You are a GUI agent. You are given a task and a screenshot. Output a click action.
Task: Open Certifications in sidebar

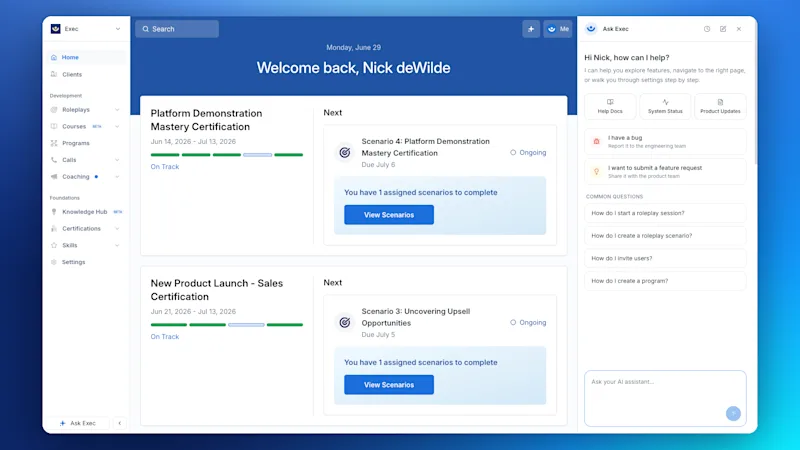(81, 229)
